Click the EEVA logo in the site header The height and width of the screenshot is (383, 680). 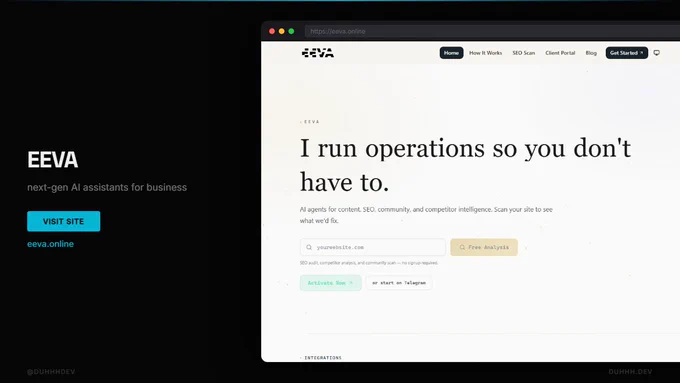click(x=317, y=53)
